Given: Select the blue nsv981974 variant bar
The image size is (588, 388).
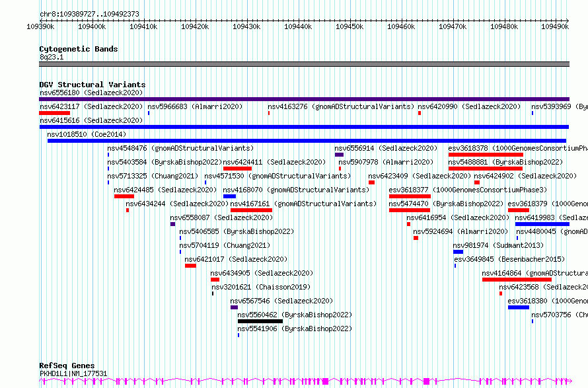Looking at the screenshot, I should [x=459, y=252].
